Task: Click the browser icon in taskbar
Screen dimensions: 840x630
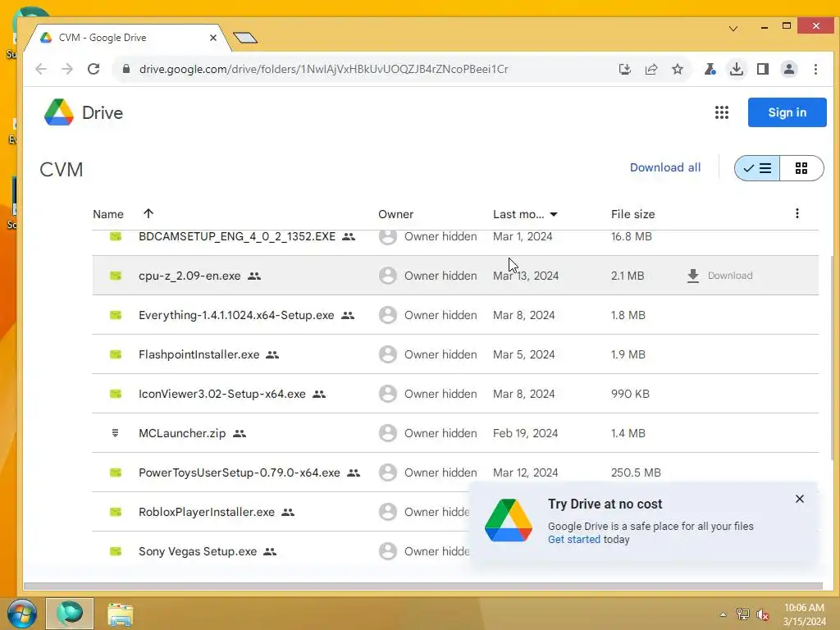Action: coord(70,614)
